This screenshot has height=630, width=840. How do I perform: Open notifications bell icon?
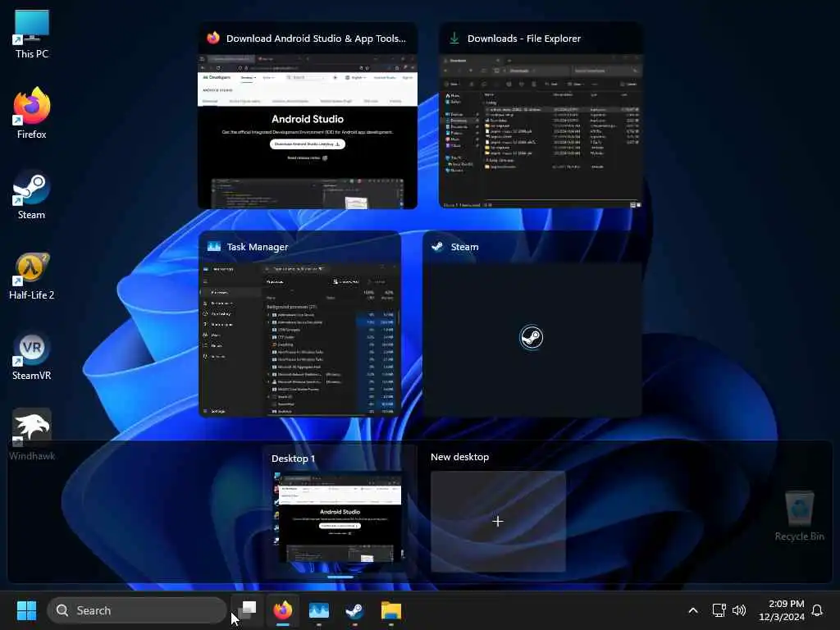coord(817,610)
